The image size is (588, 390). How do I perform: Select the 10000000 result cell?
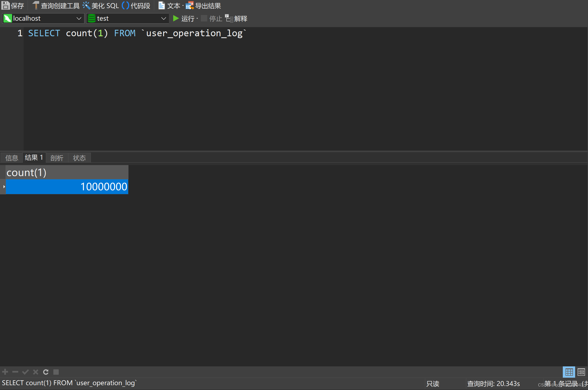[67, 187]
